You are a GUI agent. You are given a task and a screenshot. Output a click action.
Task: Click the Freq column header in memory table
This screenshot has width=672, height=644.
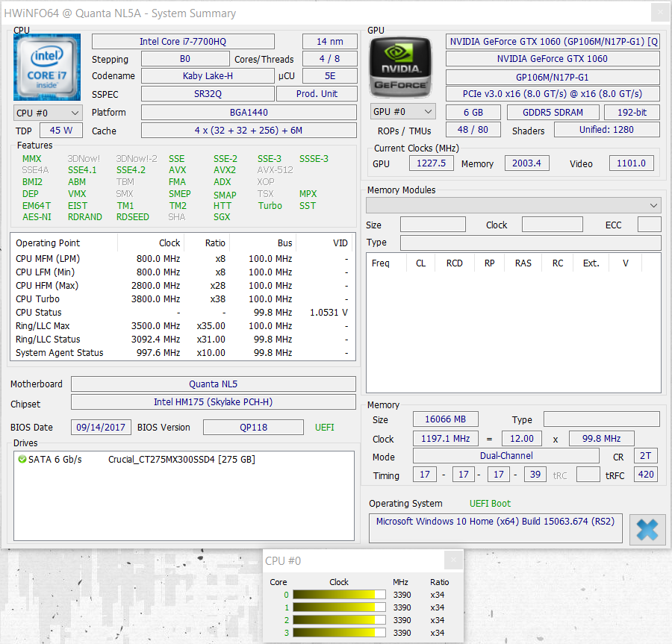pos(387,263)
